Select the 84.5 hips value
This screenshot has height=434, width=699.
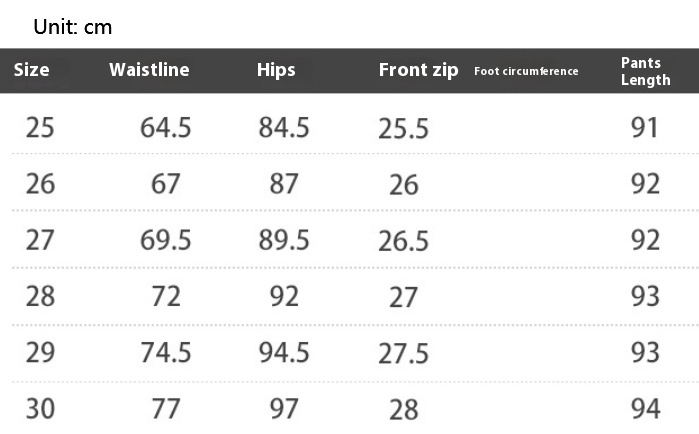point(284,127)
